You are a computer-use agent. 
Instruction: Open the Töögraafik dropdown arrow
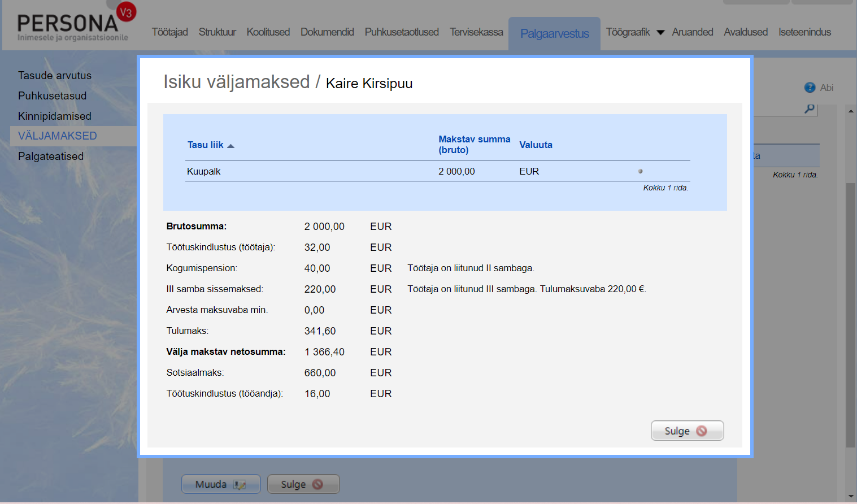[x=660, y=33]
